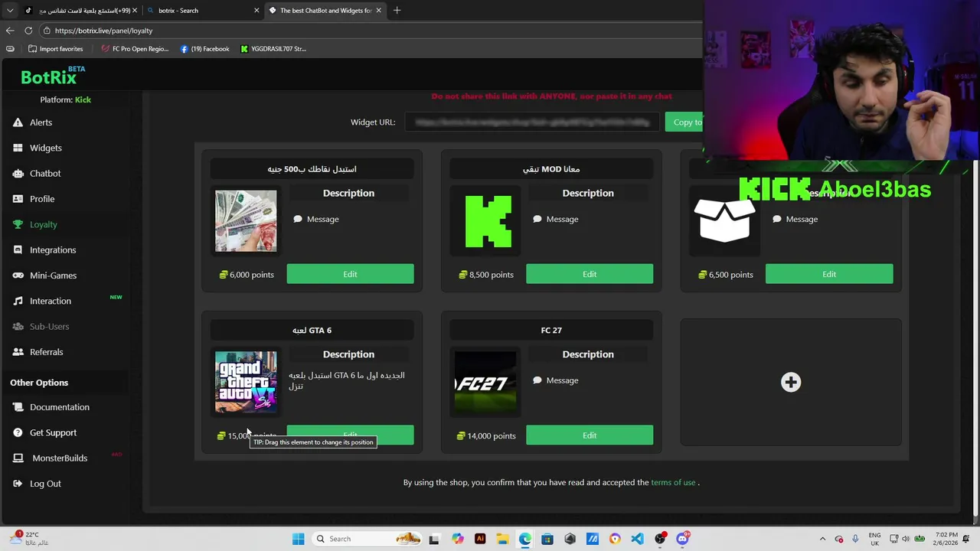
Task: Open Visual Studio Code from the taskbar
Action: click(x=637, y=539)
